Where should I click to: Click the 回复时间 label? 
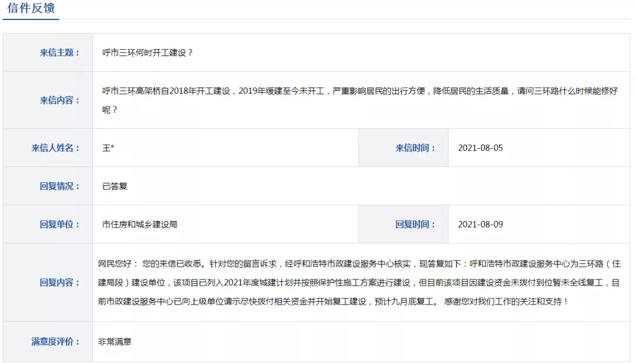tap(416, 224)
